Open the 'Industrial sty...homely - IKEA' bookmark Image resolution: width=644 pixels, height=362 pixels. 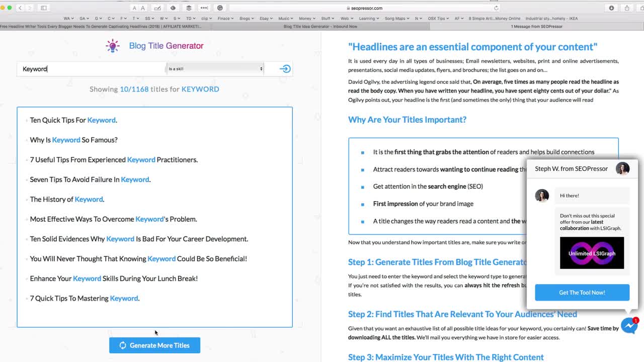pos(551,19)
